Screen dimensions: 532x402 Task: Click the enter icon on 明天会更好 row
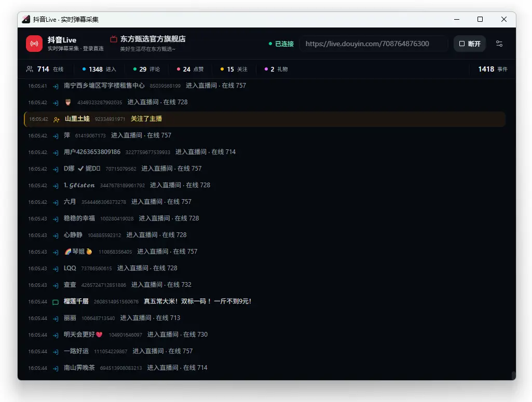pos(56,335)
